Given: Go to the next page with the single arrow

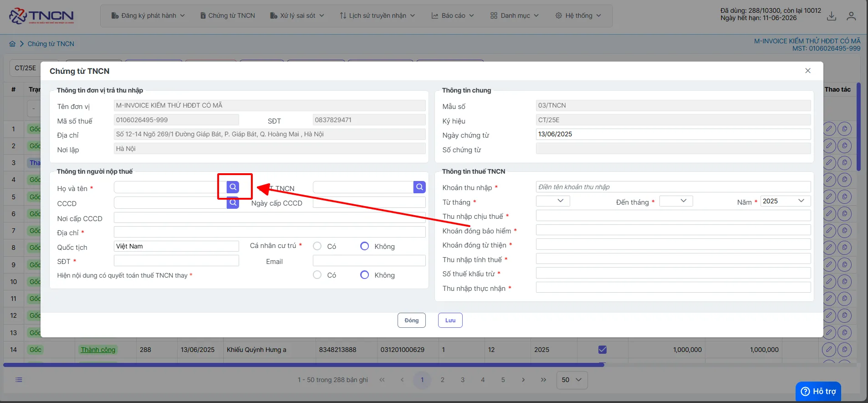Looking at the screenshot, I should pos(523,380).
